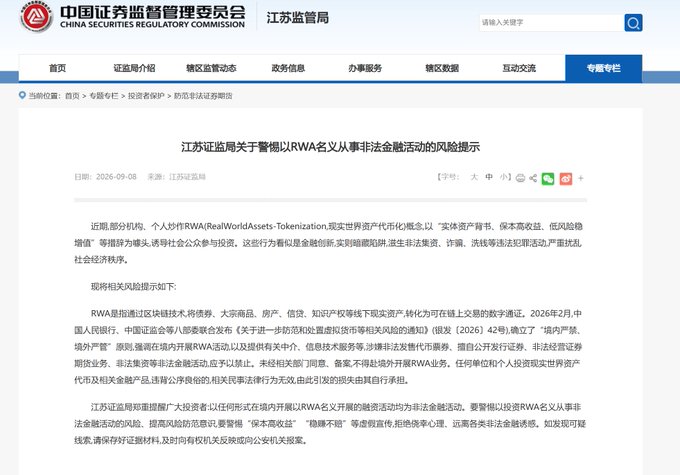
Task: Share the article to WeChat
Action: click(548, 178)
